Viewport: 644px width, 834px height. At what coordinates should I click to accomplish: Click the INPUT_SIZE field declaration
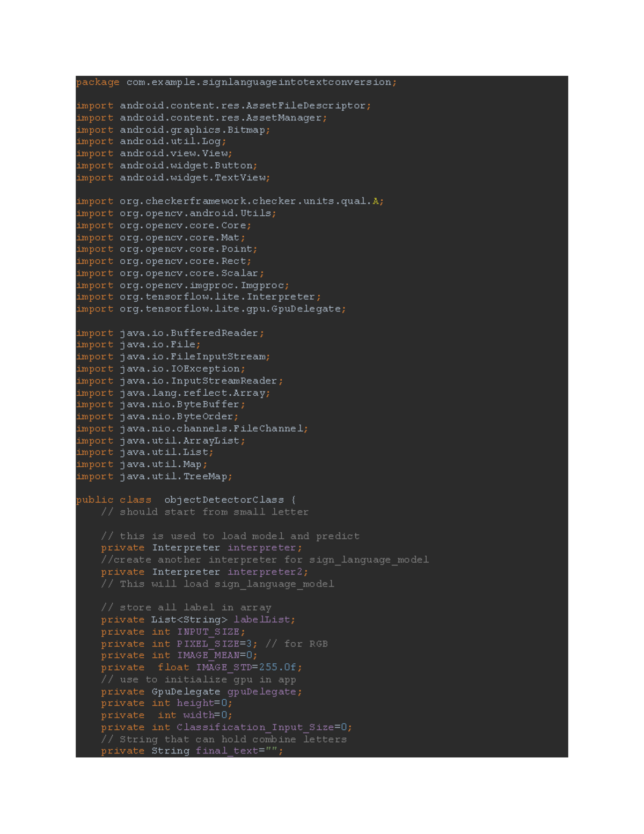coord(173,632)
